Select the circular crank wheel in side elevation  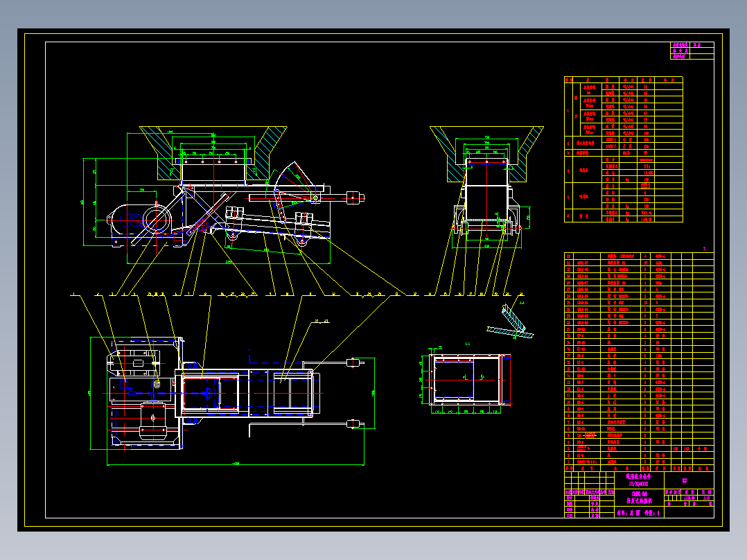(x=157, y=220)
